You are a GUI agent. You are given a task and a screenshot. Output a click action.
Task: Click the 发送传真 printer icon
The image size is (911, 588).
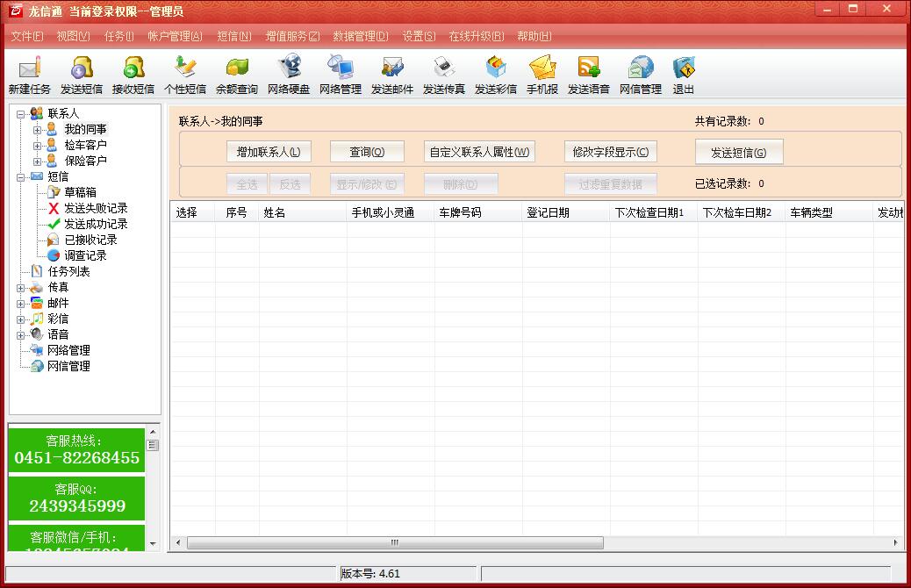(444, 68)
